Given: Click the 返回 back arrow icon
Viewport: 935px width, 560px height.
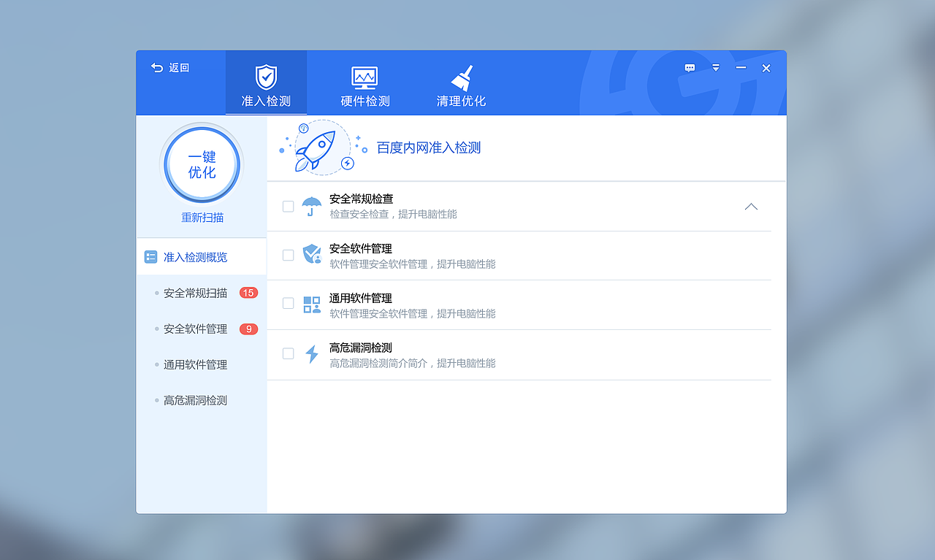Looking at the screenshot, I should (x=157, y=67).
